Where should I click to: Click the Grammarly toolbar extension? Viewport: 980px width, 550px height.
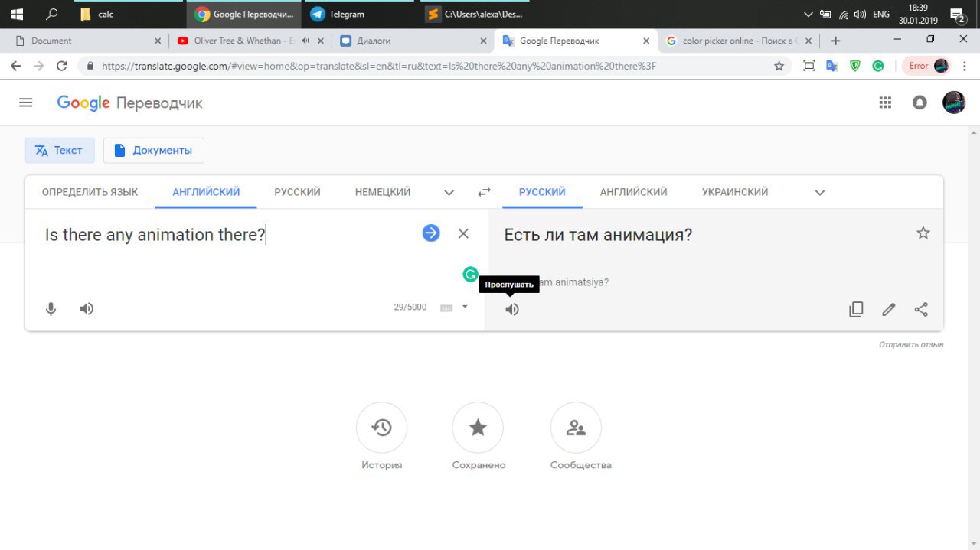(x=878, y=66)
